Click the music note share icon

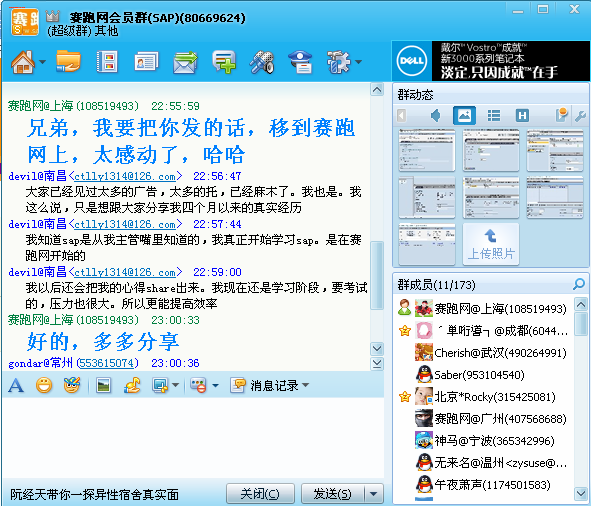click(x=132, y=385)
